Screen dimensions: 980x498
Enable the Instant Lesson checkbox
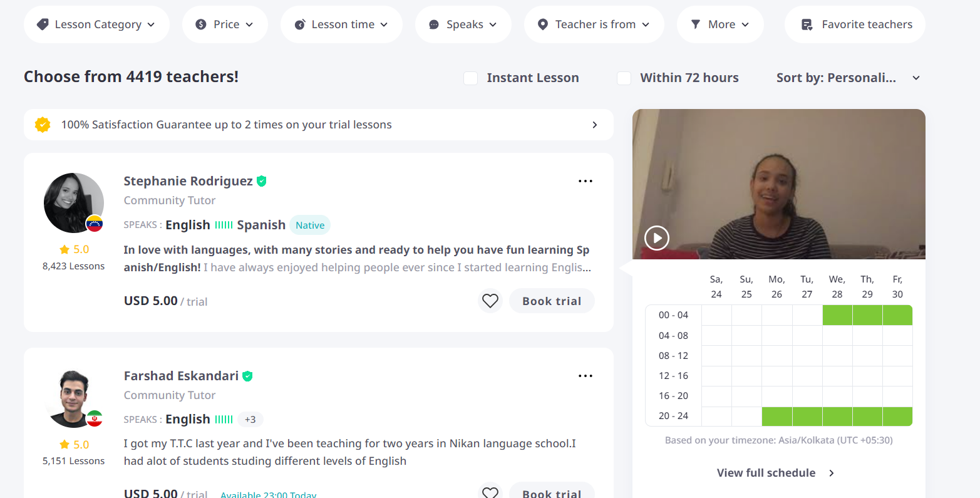click(x=470, y=78)
